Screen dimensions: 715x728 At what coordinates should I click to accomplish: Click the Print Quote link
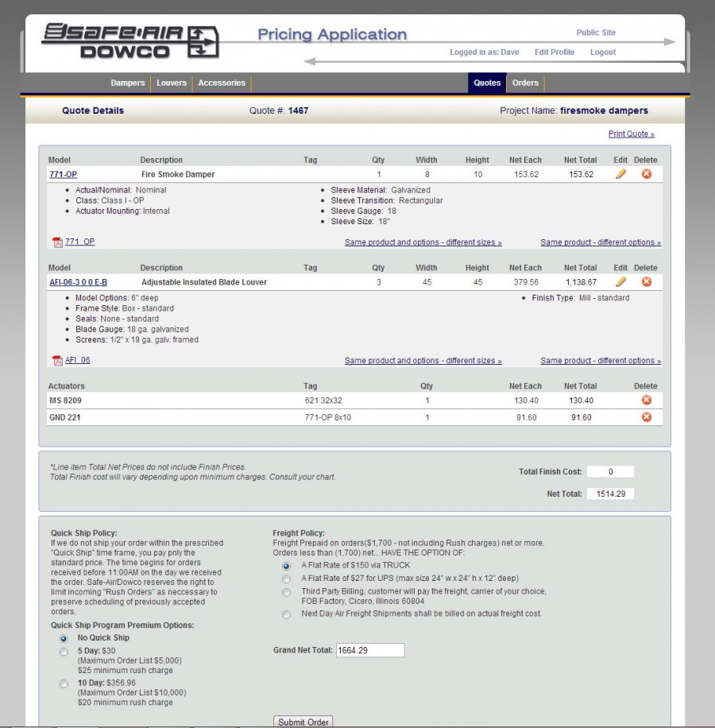pyautogui.click(x=631, y=134)
